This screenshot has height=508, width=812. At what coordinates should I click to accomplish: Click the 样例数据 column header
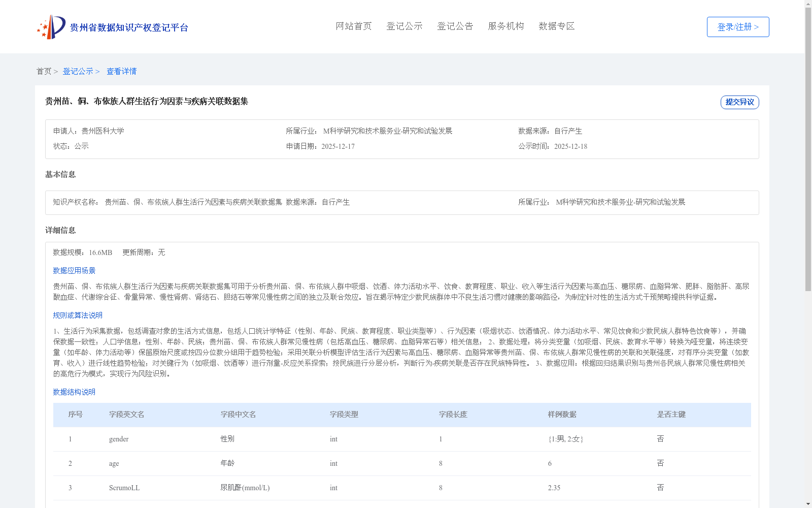click(562, 415)
